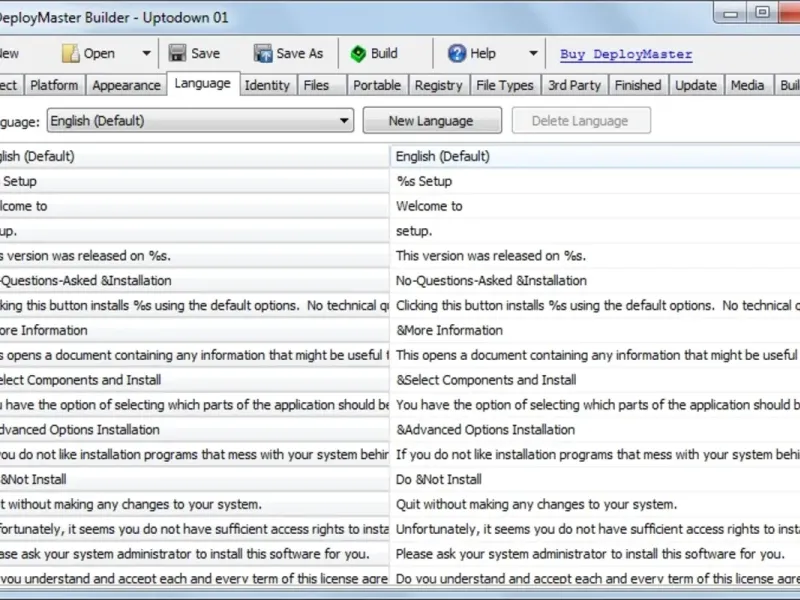Click the Save toolbar label
Viewport: 800px width, 600px height.
(206, 53)
